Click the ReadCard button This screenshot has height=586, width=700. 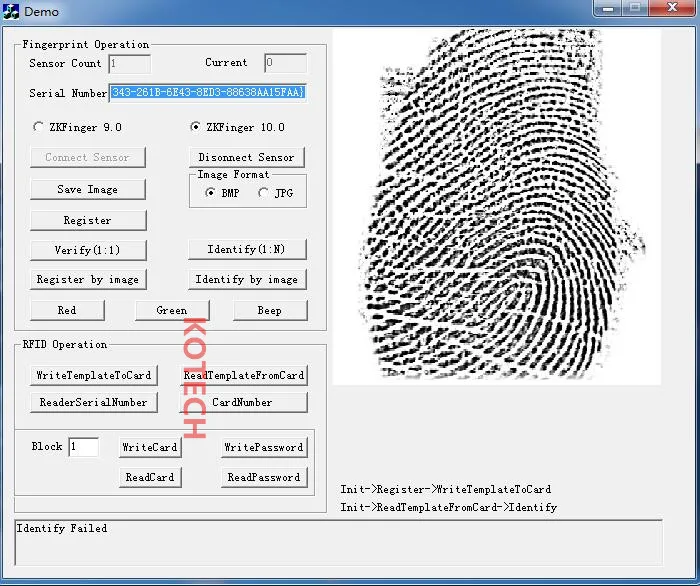tap(150, 478)
